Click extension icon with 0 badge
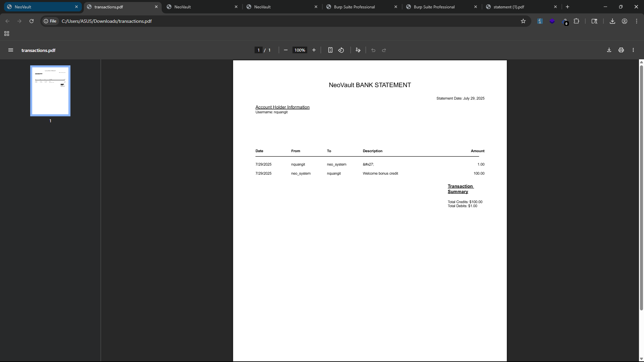The width and height of the screenshot is (644, 362). (x=565, y=22)
